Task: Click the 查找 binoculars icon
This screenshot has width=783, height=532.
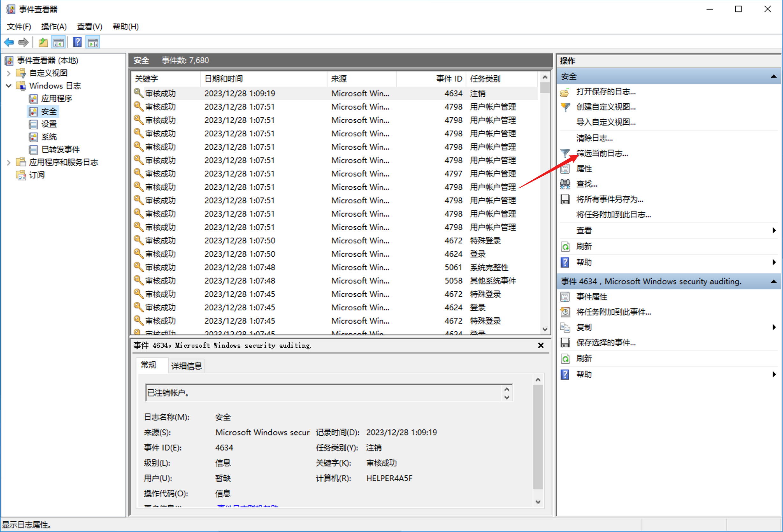Action: click(565, 184)
